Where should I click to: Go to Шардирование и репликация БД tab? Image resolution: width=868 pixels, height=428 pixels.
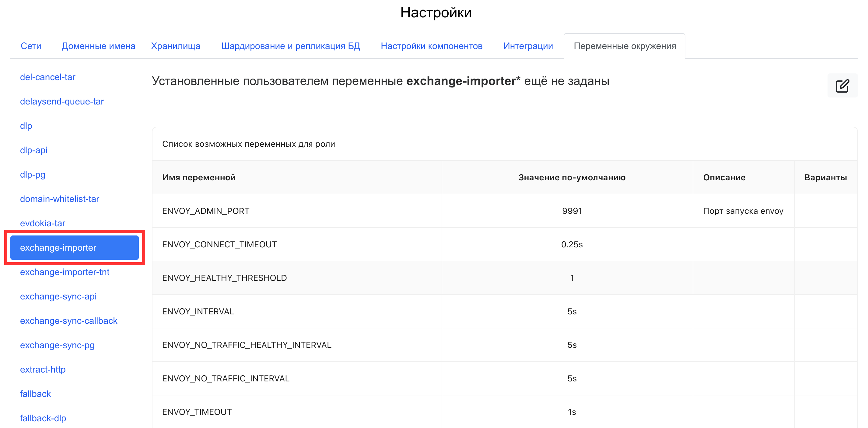pos(290,46)
